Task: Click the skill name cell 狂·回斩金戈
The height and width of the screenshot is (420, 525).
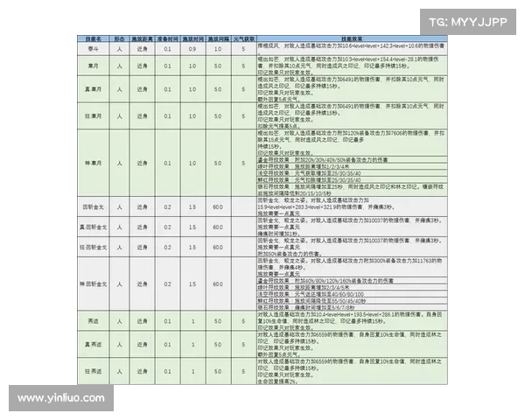Action: pos(93,247)
